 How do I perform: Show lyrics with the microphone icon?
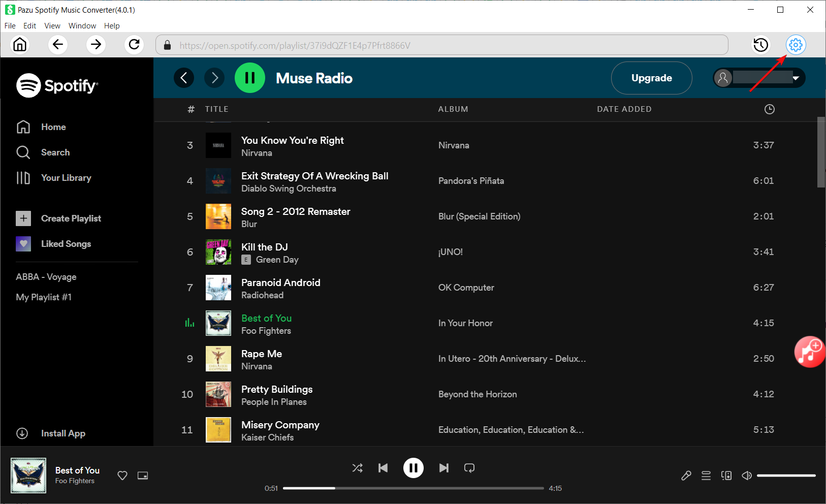click(686, 476)
